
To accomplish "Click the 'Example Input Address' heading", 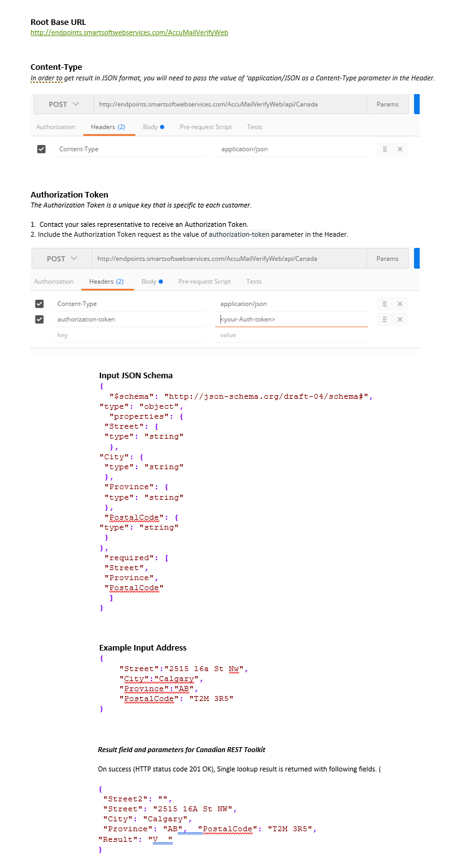I will click(143, 647).
